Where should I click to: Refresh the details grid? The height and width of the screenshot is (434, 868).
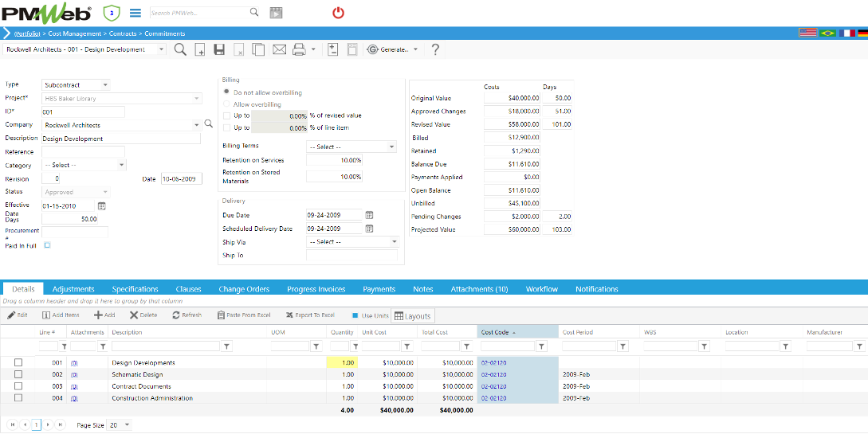pyautogui.click(x=187, y=315)
